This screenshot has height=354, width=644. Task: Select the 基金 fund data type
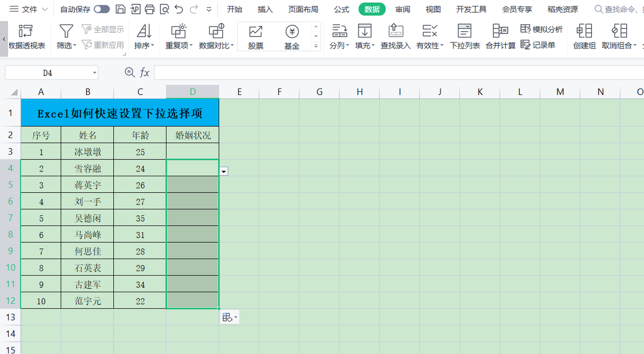click(x=292, y=37)
